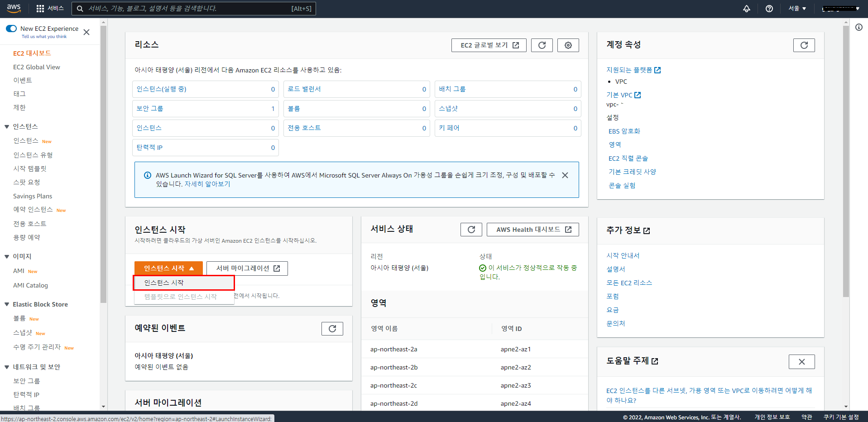Viewport: 868px width, 422px height.
Task: Open 제한 in sidebar
Action: click(x=19, y=107)
